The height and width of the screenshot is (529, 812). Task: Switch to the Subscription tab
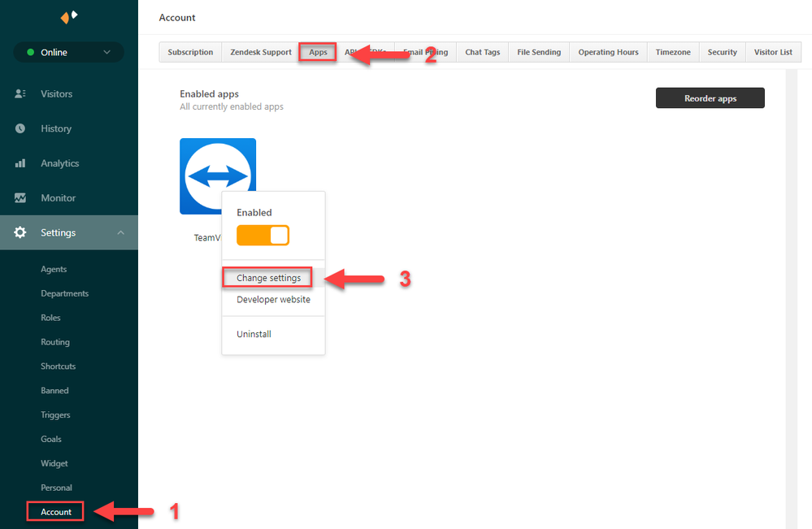[189, 51]
